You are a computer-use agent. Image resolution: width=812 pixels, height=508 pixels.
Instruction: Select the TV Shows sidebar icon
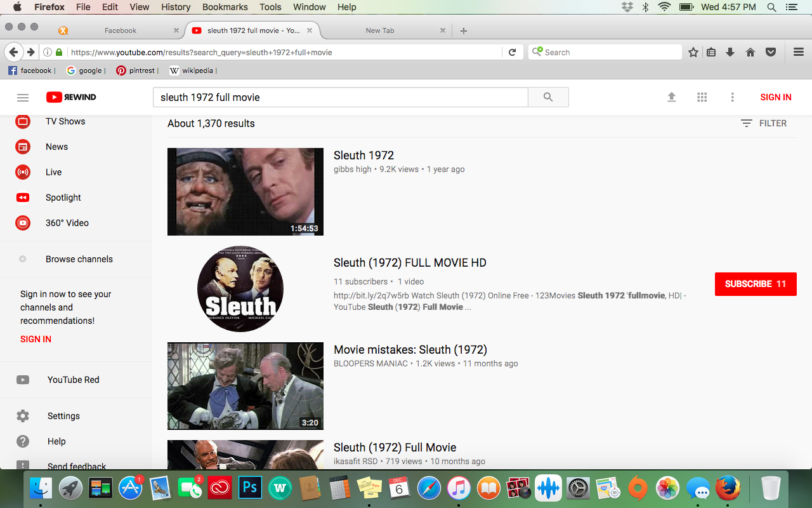point(23,121)
